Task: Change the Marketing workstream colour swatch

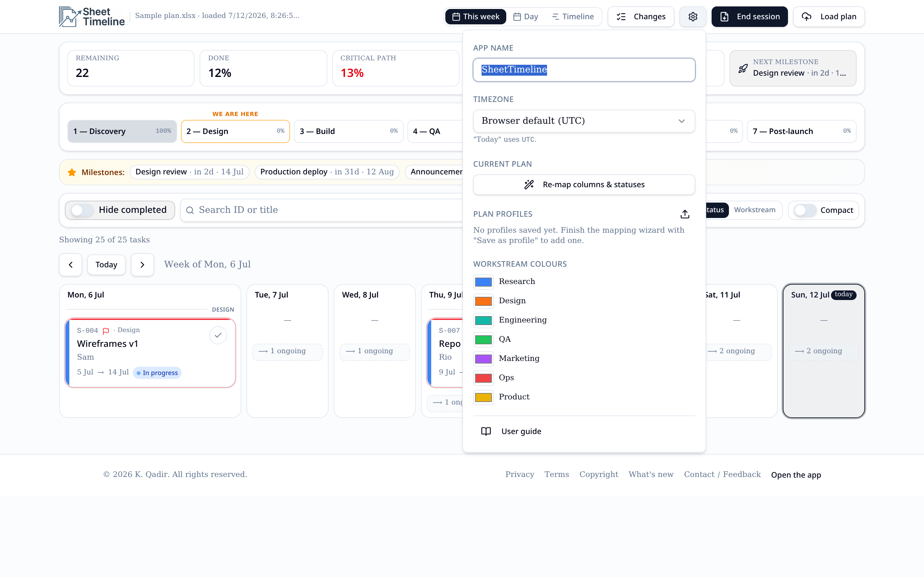Action: [x=483, y=358]
